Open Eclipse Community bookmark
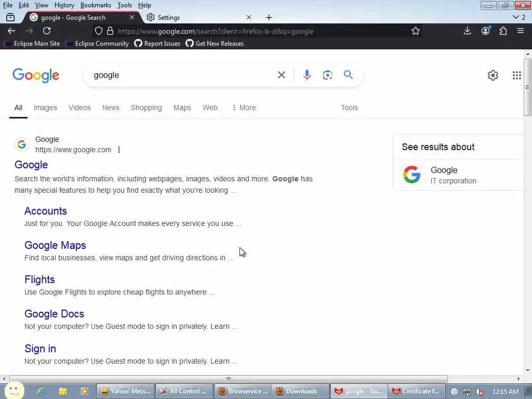This screenshot has width=532, height=399. click(97, 44)
